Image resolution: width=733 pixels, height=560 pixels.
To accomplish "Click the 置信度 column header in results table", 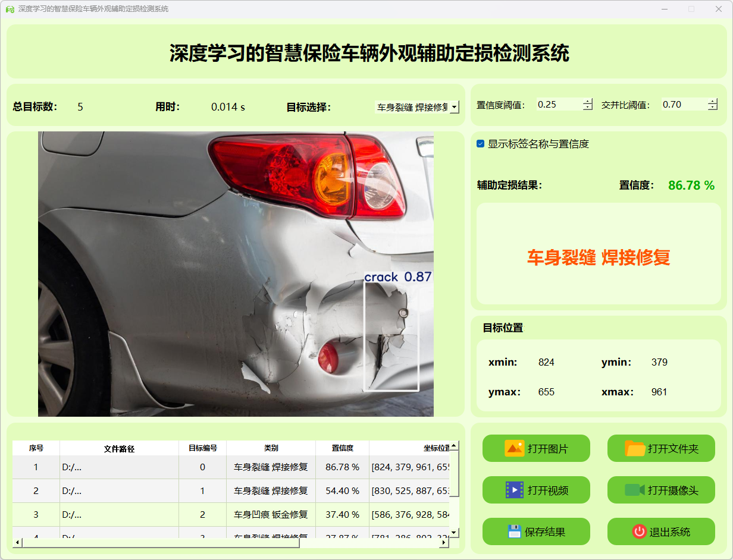I will 342,448.
